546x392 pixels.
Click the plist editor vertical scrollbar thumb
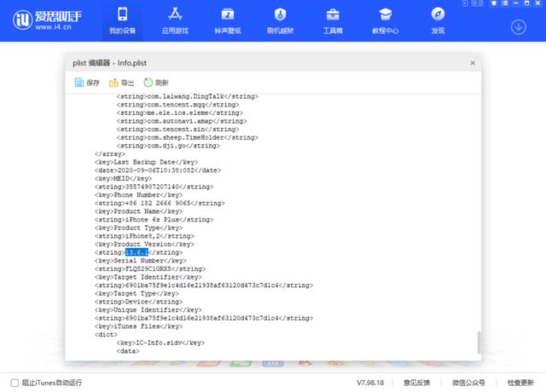[479, 343]
